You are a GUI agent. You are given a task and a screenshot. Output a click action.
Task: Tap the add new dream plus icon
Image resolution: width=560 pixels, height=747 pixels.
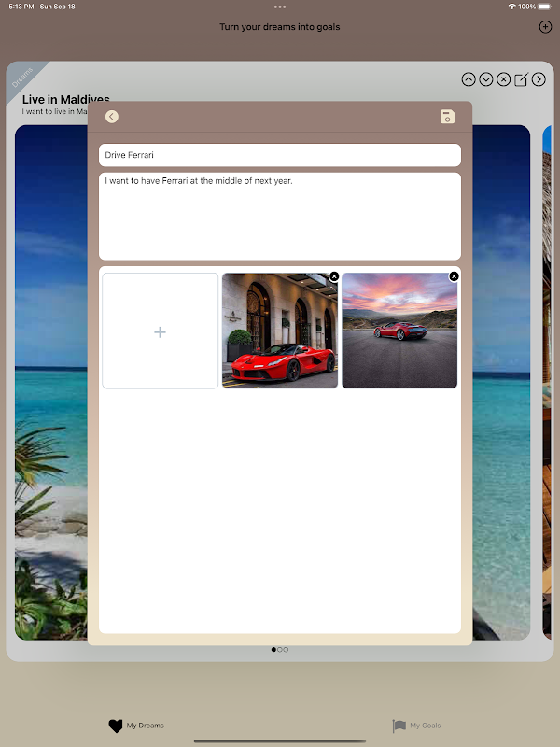pyautogui.click(x=545, y=27)
